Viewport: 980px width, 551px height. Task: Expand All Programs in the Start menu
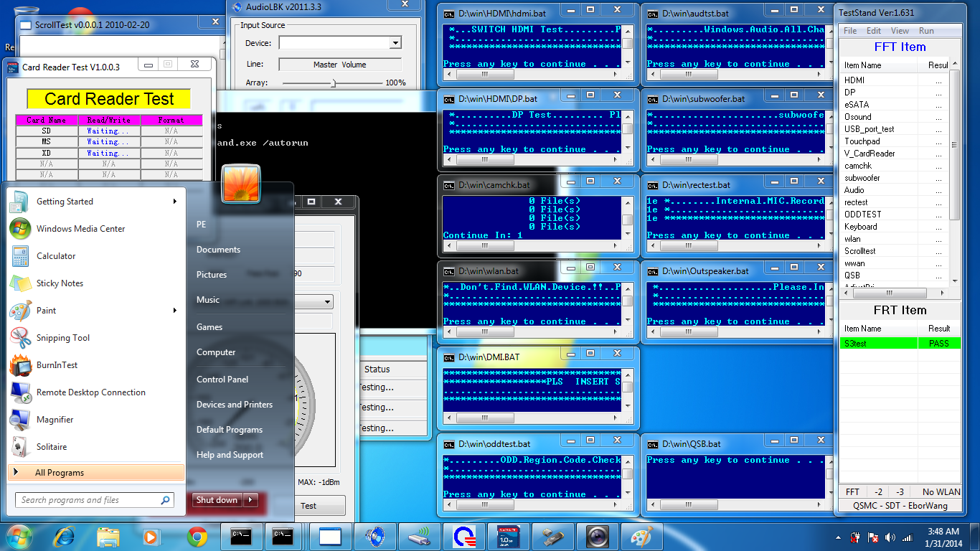coord(96,473)
